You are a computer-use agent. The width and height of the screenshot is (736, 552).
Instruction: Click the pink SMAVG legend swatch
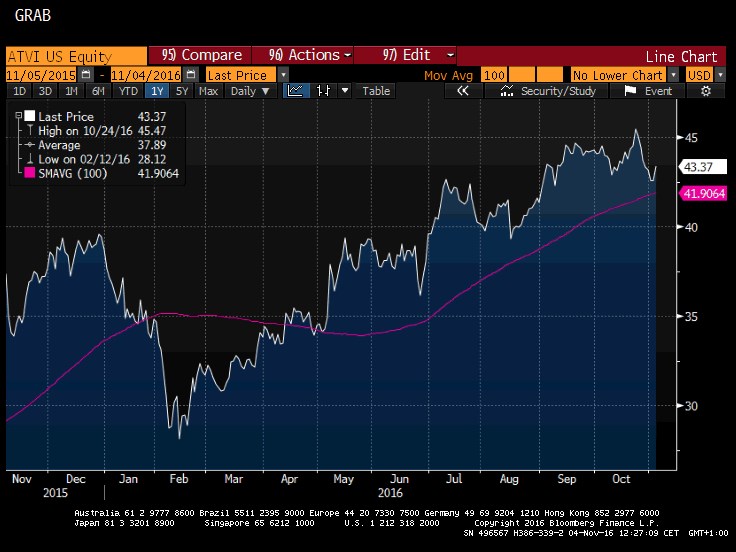pyautogui.click(x=27, y=172)
